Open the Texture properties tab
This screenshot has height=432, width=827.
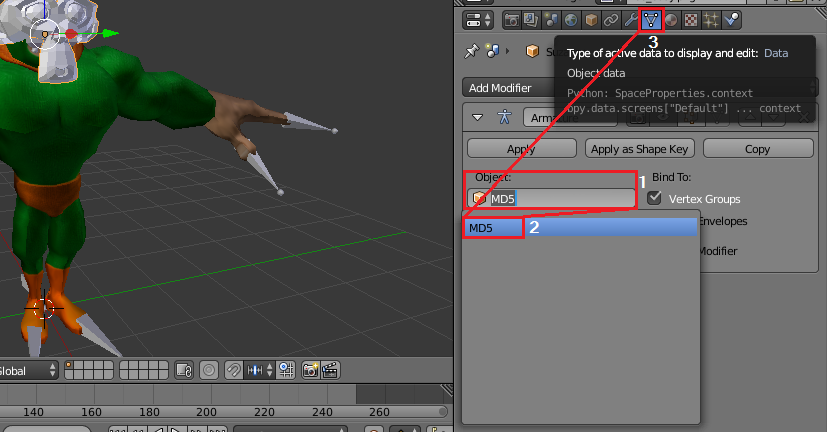tap(691, 21)
